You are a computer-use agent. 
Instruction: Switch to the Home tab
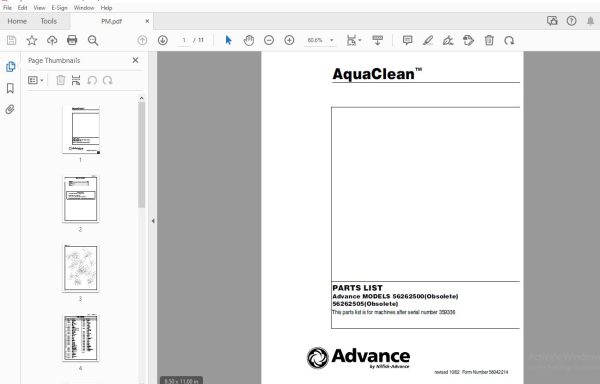[17, 21]
